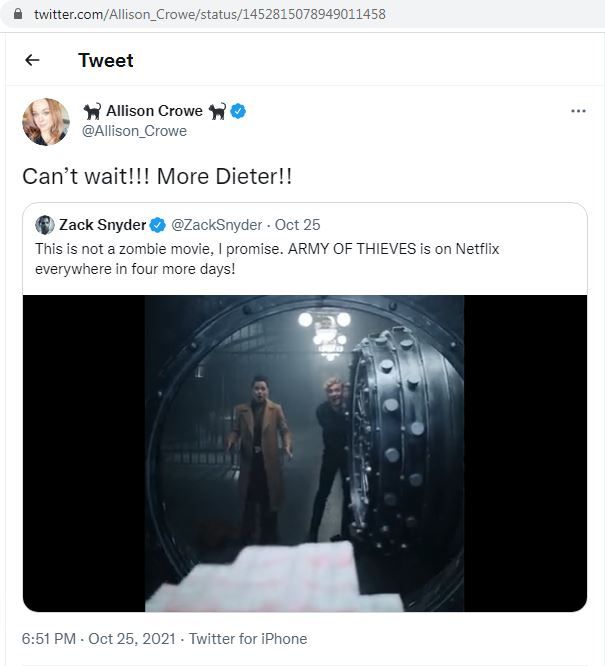Click Zack Snyder's verified badge
Image resolution: width=605 pixels, height=666 pixels.
[x=157, y=224]
